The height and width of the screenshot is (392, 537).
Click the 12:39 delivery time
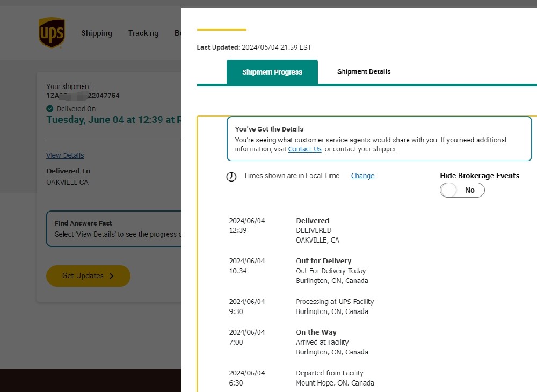(x=238, y=230)
